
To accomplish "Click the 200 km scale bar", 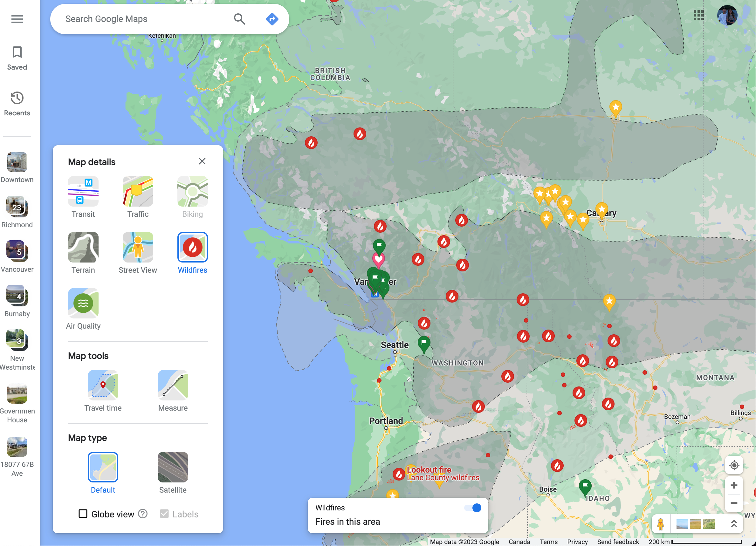I will point(695,542).
